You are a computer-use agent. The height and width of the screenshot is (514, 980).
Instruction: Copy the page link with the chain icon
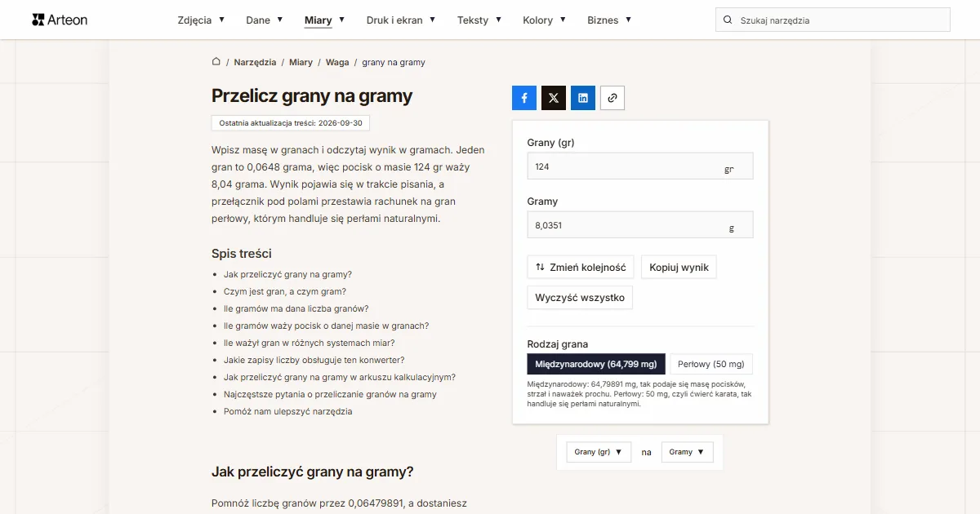(612, 98)
